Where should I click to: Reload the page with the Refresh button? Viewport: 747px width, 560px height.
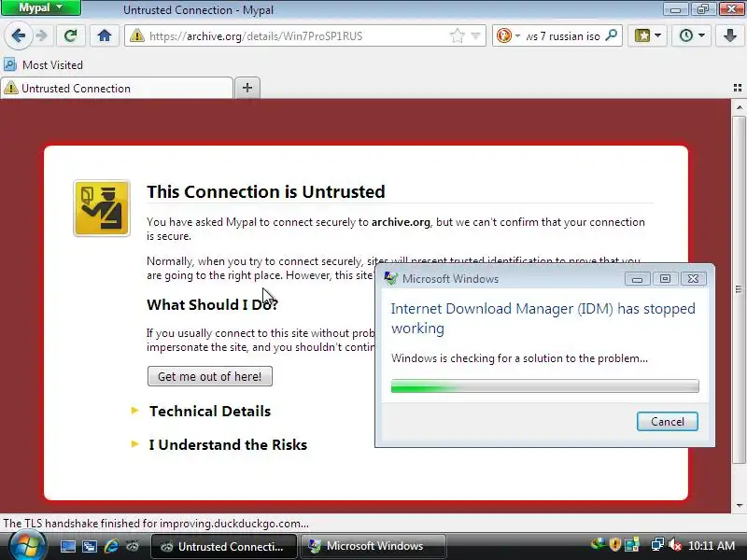click(x=71, y=35)
